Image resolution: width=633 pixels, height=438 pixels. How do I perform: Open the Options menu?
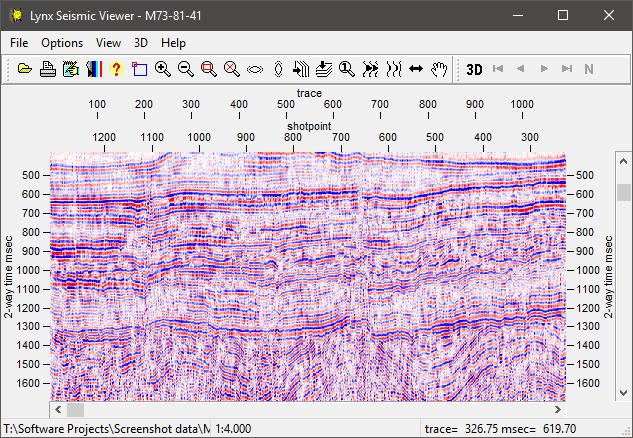(x=62, y=43)
